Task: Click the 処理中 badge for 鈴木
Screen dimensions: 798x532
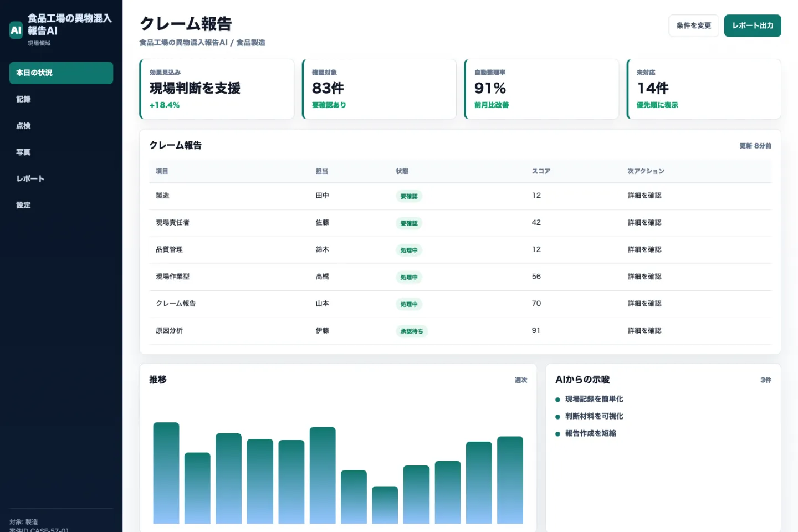Action: point(409,250)
